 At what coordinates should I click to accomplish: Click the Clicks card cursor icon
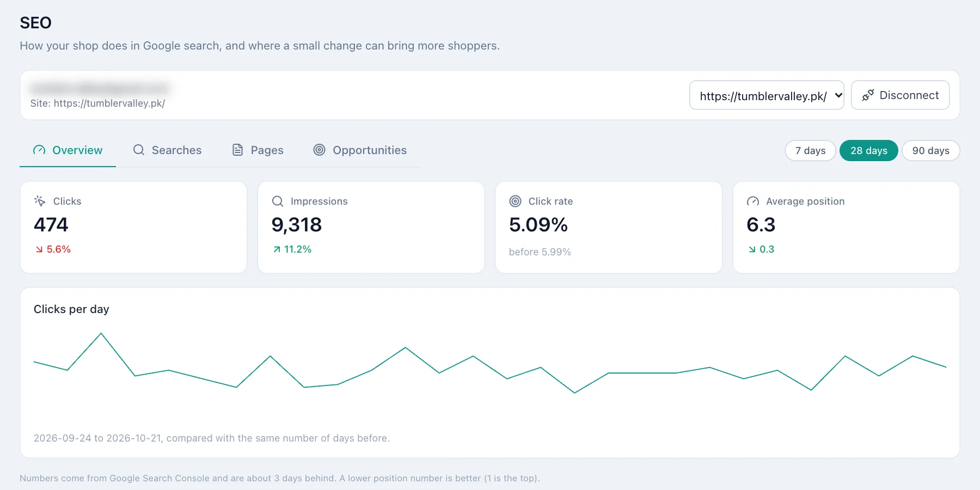click(40, 201)
